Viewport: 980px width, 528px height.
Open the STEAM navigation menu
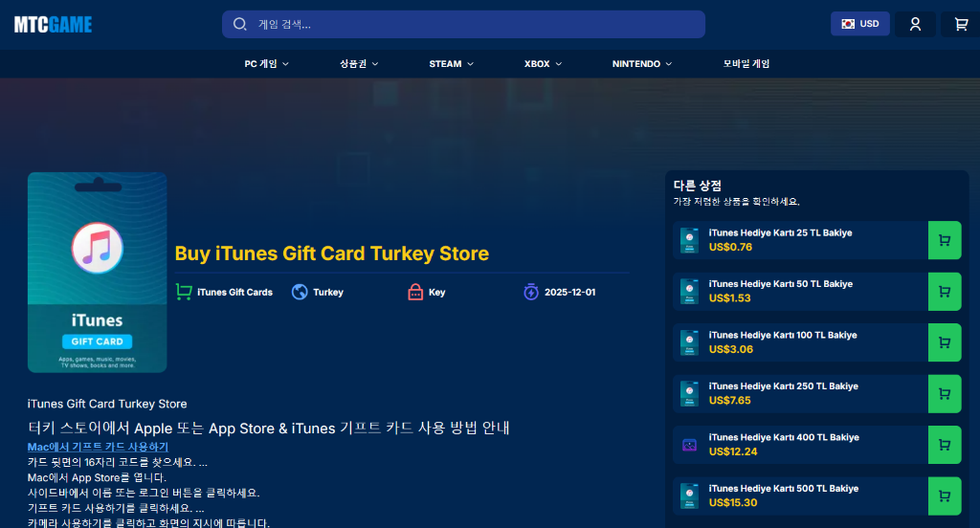(x=451, y=64)
